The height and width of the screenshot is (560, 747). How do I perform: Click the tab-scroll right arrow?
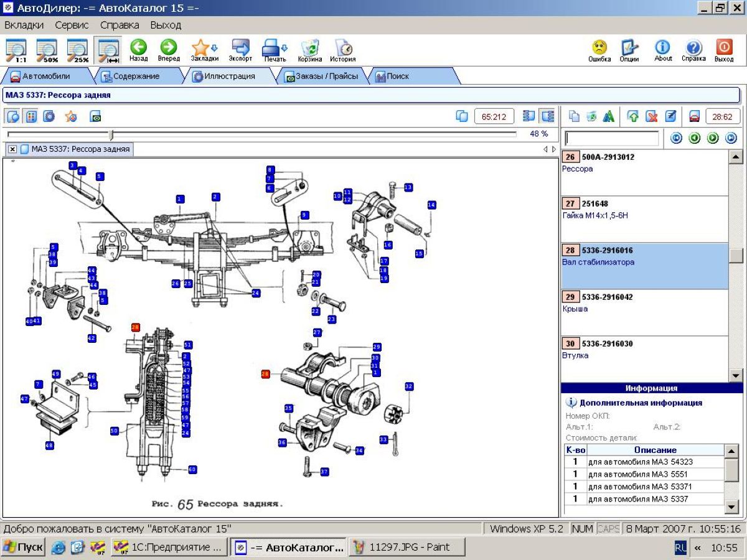[x=554, y=149]
